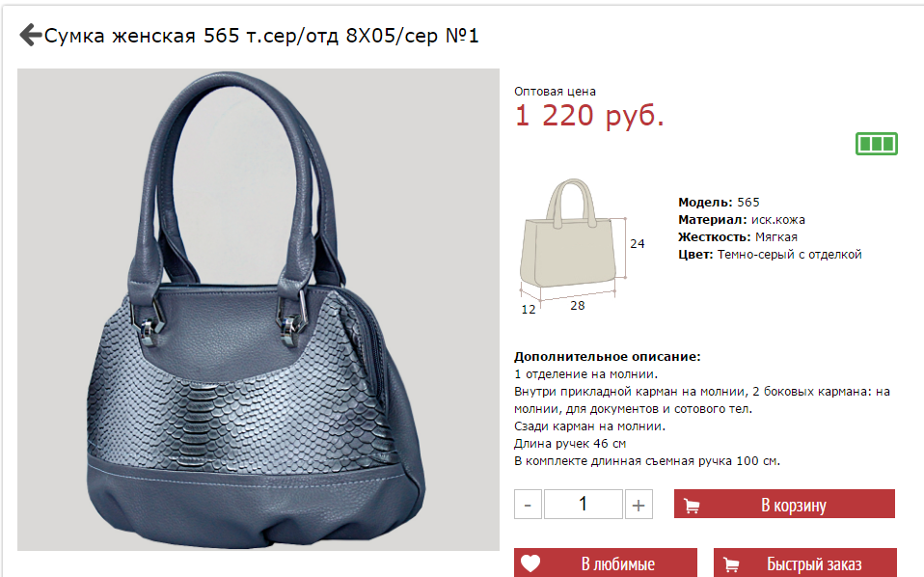The height and width of the screenshot is (577, 924).
Task: Click the cart icon on Быстрый заказ
Action: coord(731,564)
